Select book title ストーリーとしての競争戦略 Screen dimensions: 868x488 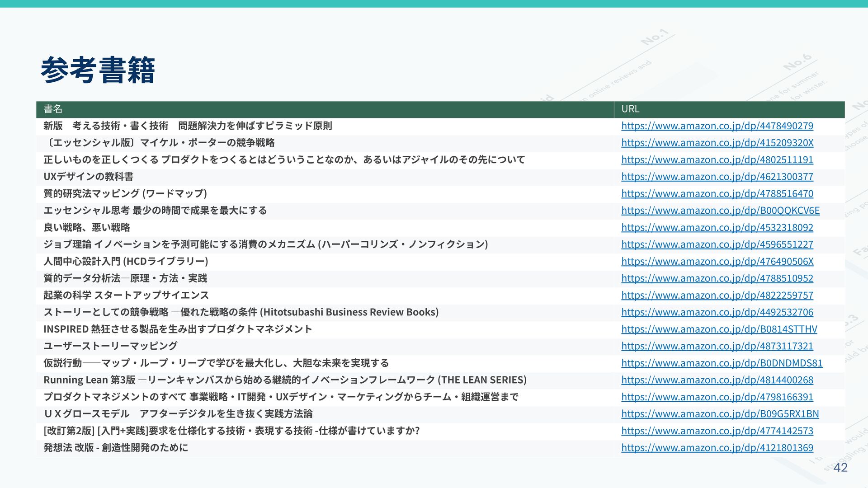[241, 312]
